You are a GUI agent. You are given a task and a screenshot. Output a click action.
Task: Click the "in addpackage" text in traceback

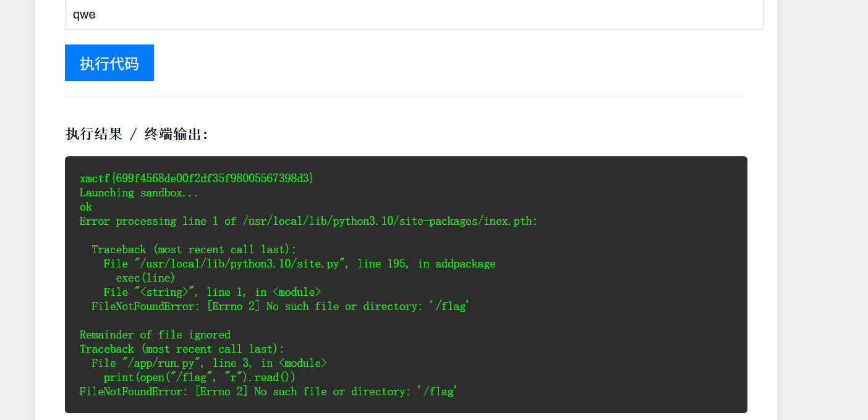tap(457, 264)
